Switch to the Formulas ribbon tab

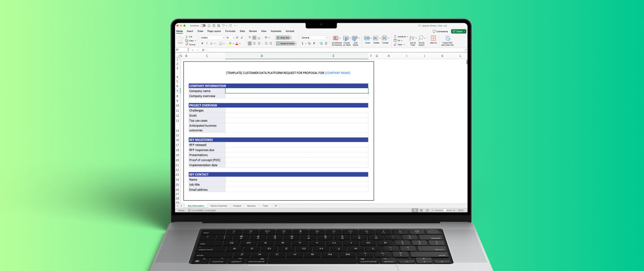pos(230,31)
